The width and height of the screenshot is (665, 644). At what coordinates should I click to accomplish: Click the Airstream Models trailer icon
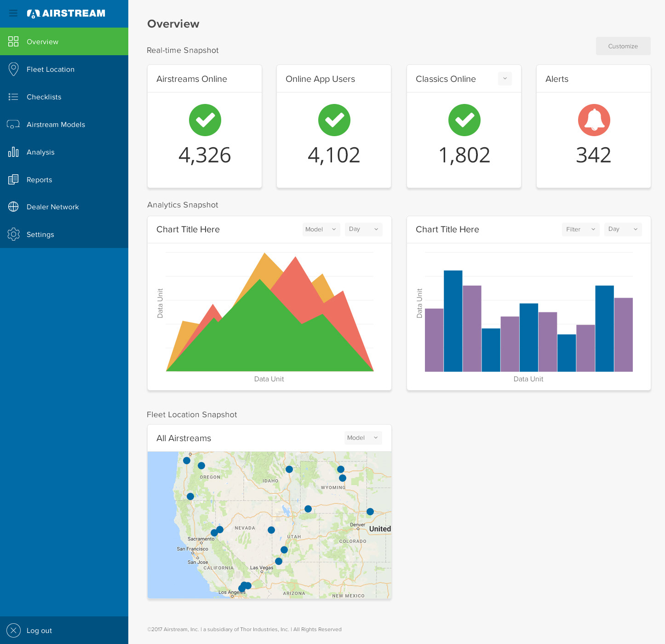(13, 124)
